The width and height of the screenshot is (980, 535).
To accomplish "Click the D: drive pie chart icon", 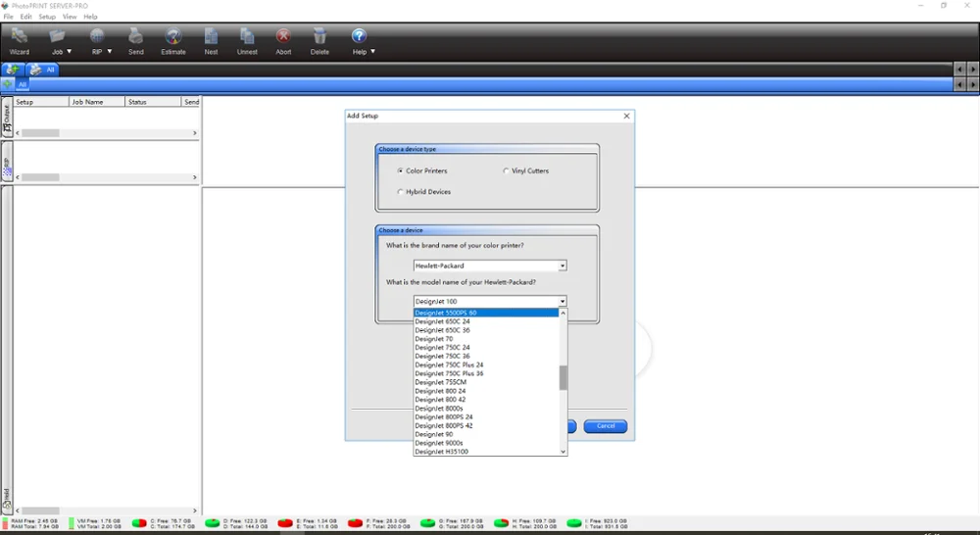I will click(x=213, y=523).
